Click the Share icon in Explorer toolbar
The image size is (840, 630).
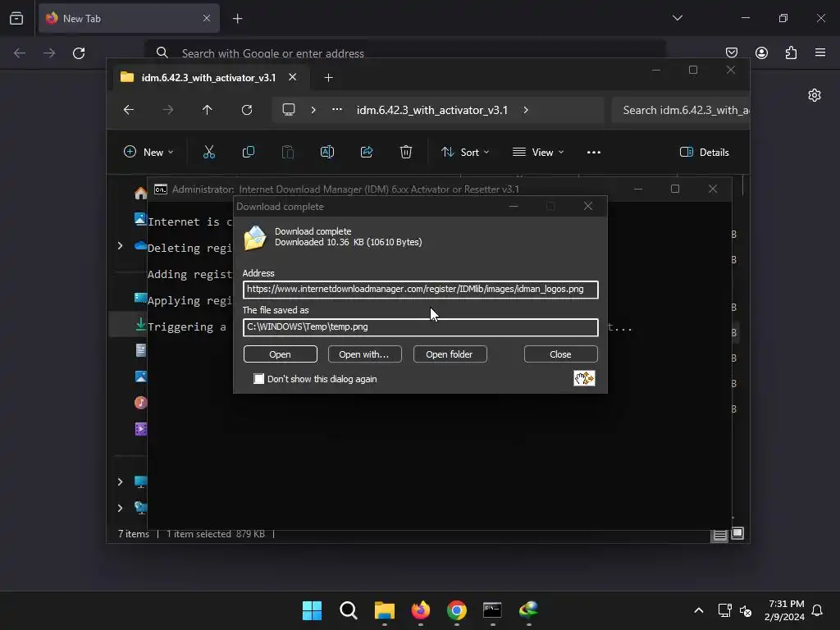pos(367,152)
